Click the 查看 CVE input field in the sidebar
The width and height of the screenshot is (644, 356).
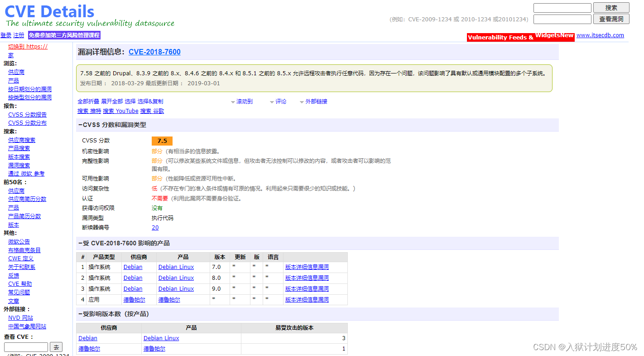tap(26, 347)
